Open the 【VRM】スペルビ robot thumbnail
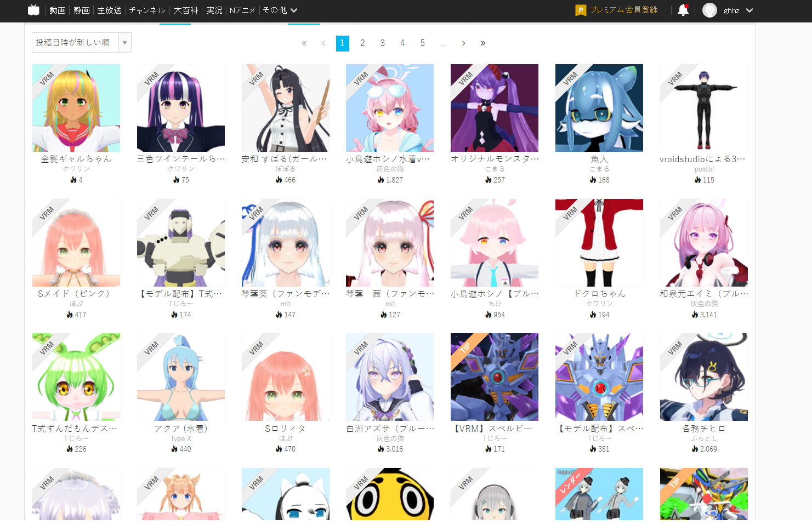 tap(495, 377)
